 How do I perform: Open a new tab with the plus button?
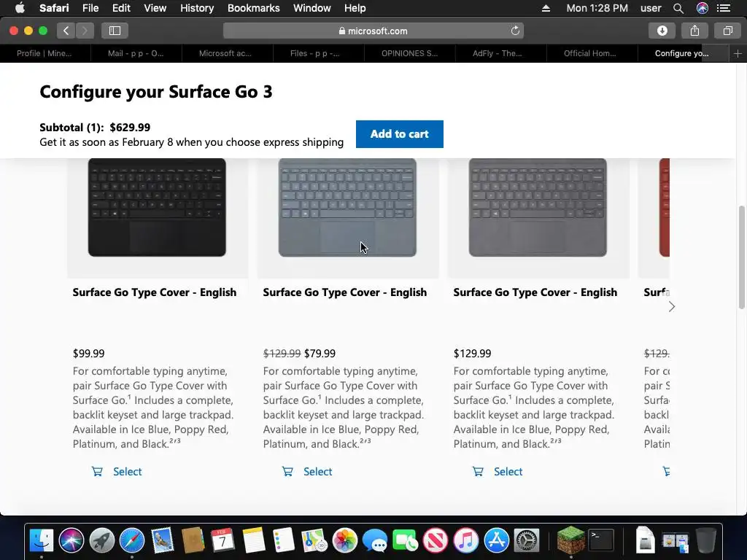[738, 53]
